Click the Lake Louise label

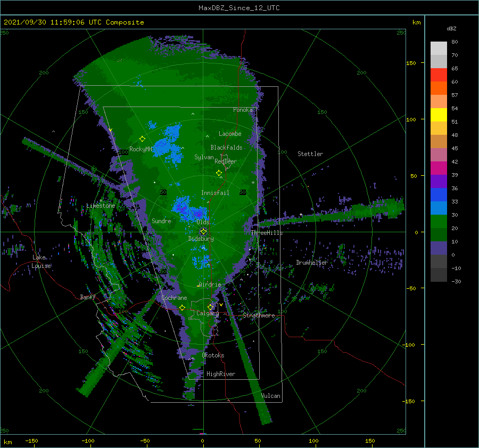[x=41, y=262]
